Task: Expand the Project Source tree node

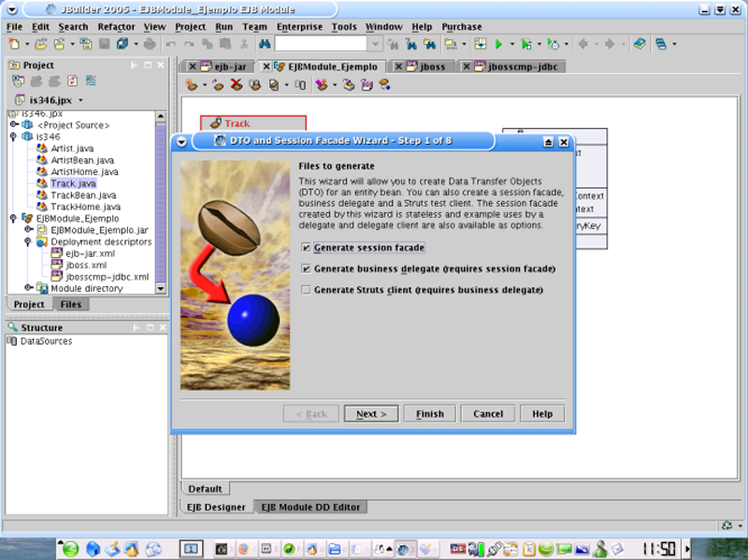Action: (x=13, y=125)
